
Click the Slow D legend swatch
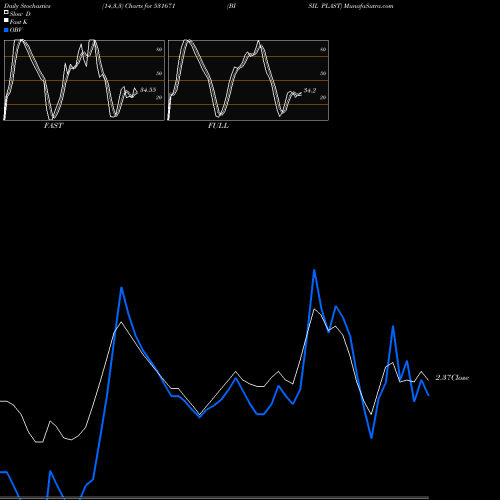click(6, 13)
